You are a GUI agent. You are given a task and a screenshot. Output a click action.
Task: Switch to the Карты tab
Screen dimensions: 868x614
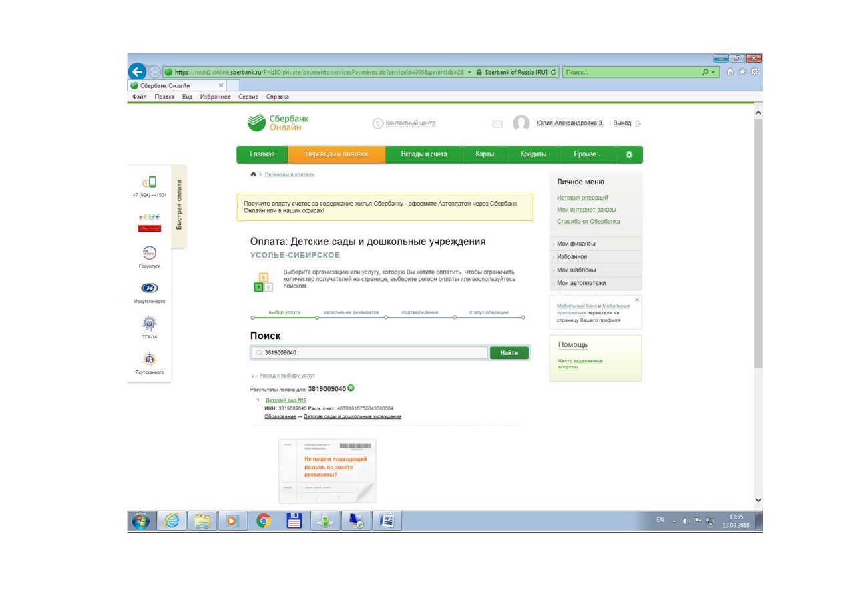485,154
